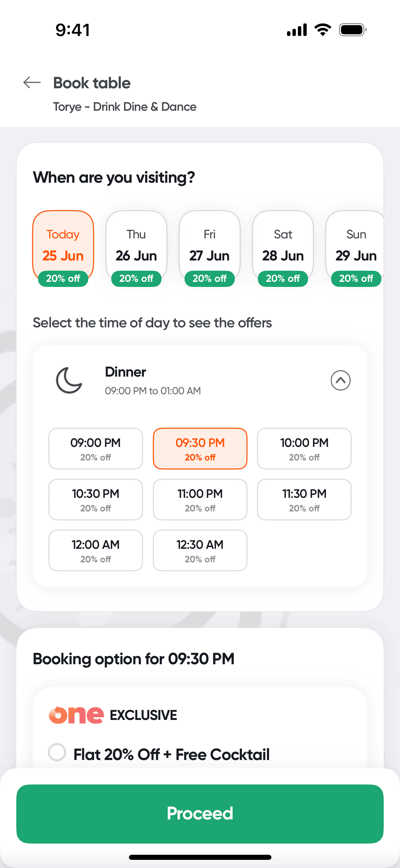The width and height of the screenshot is (400, 868).
Task: Choose the 10:00 PM time slot
Action: click(304, 449)
